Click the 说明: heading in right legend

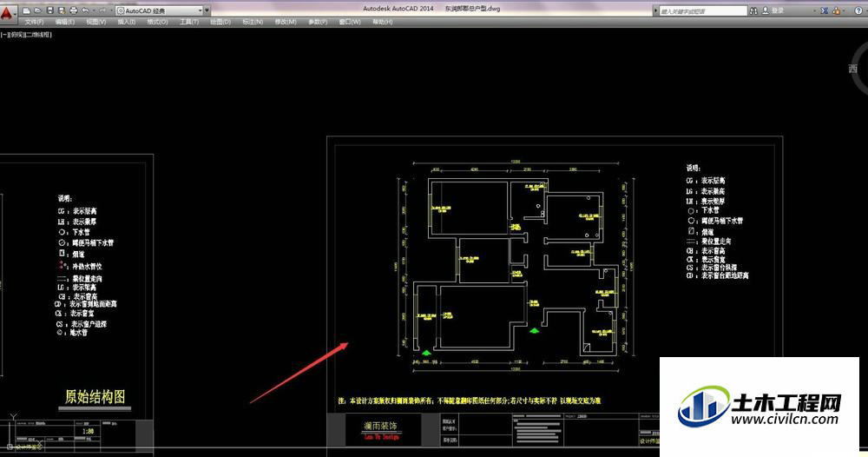click(693, 168)
